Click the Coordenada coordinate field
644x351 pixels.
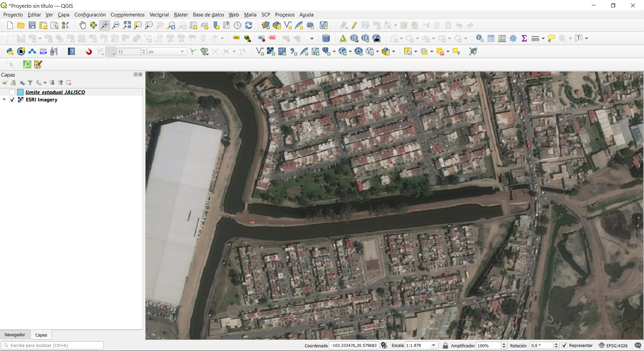354,345
